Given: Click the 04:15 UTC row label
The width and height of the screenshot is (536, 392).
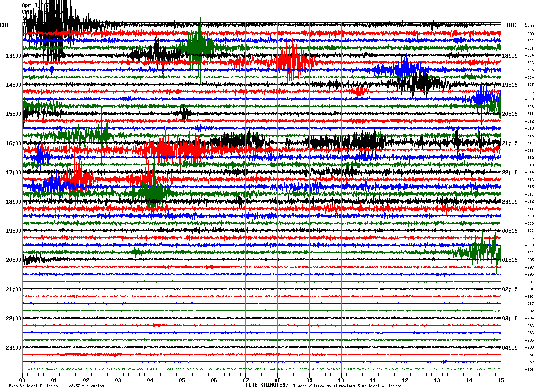Looking at the screenshot, I should (x=510, y=348).
